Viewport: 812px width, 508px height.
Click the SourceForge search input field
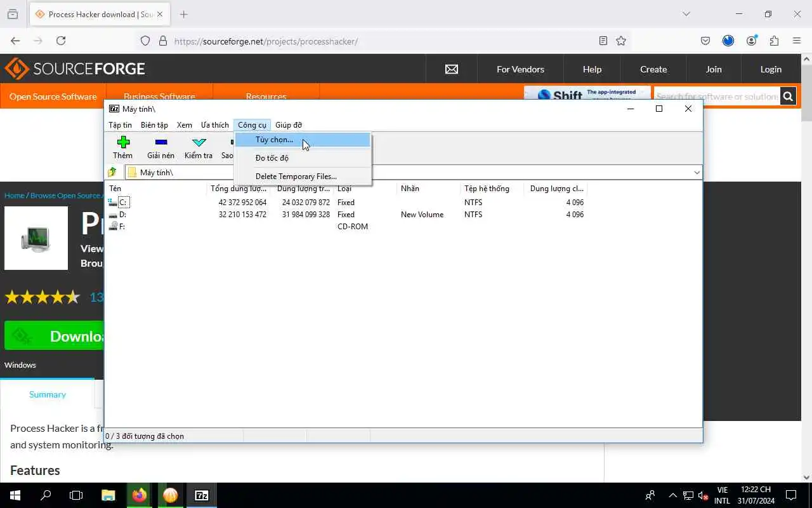(x=717, y=97)
